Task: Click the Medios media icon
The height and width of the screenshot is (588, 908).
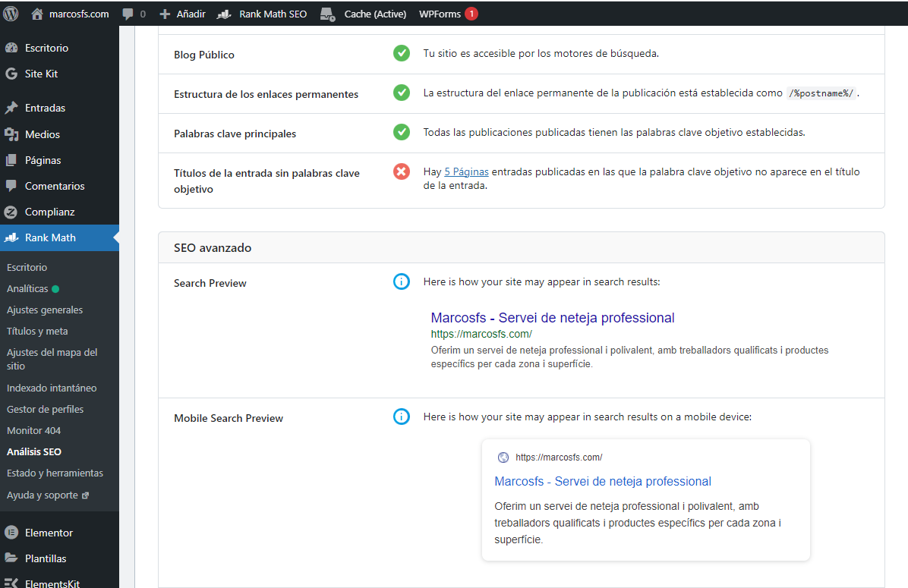Action: [x=11, y=134]
